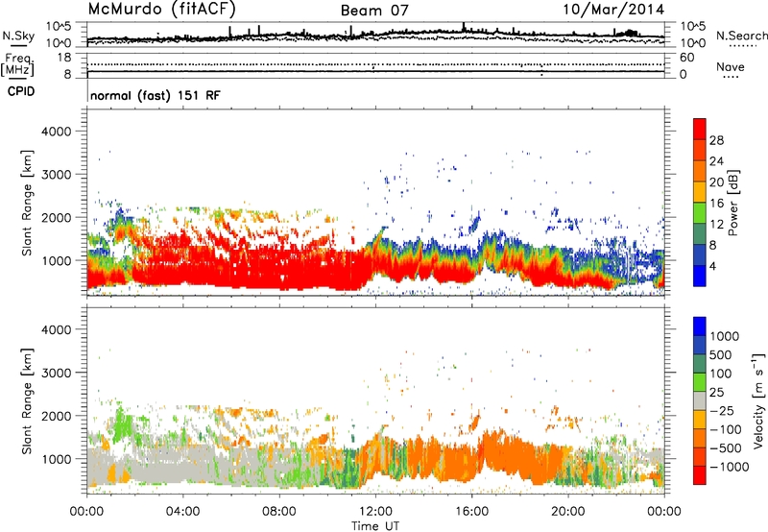Click the '500' Velocity colorbar tick label
The image size is (768, 532).
(x=721, y=354)
